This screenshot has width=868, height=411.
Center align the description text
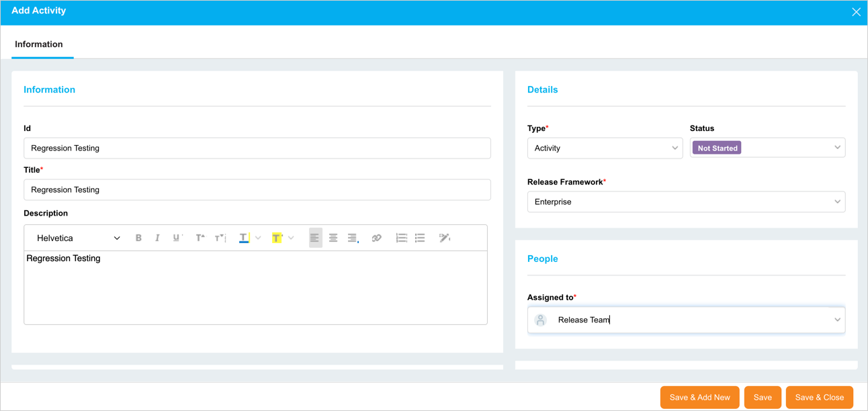[333, 238]
